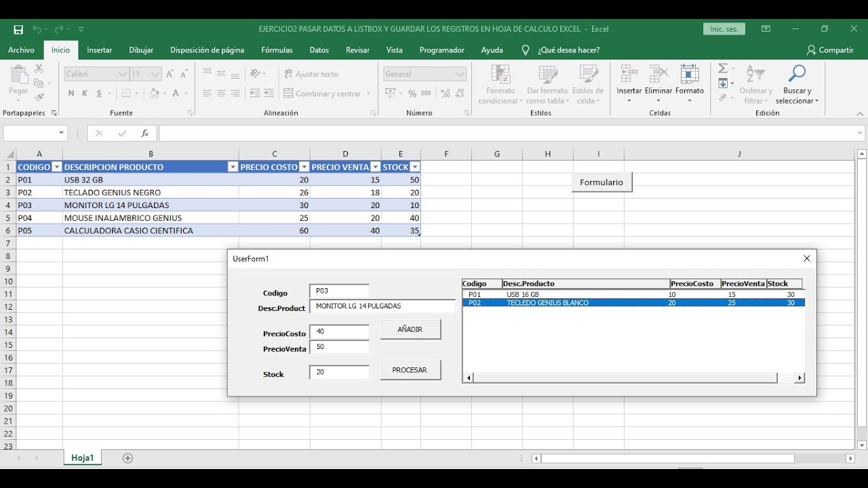The image size is (868, 488).
Task: Open the CODIGO column filter dropdown
Action: click(x=57, y=167)
